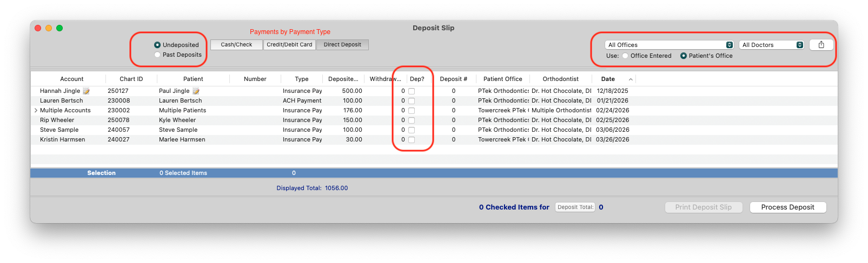Click deposited amount 176.00
Screen dimensions: 868x263
pos(353,111)
